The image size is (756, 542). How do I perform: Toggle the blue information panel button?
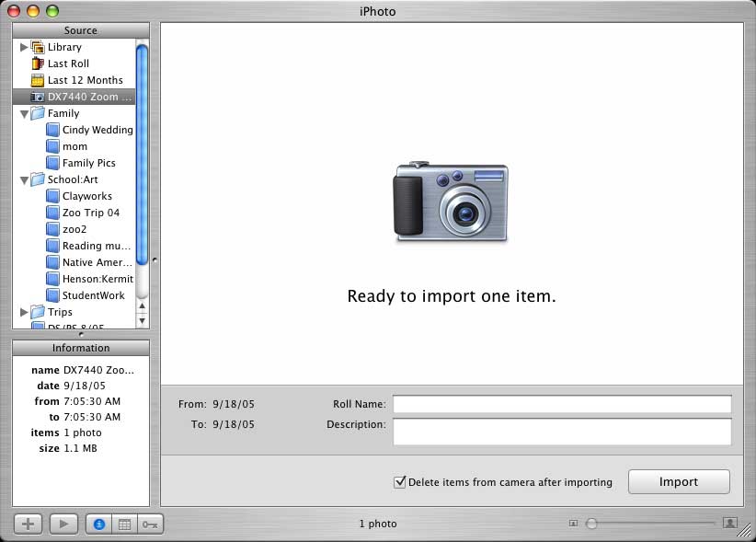click(x=98, y=524)
